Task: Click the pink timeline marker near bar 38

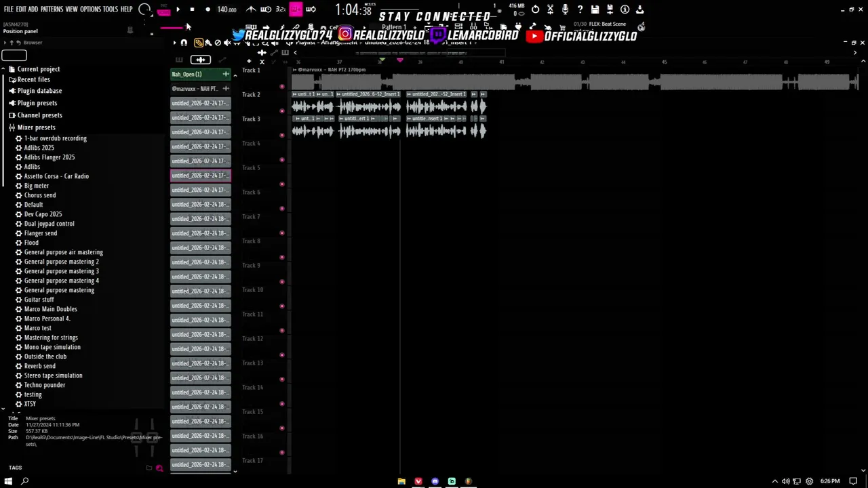Action: (399, 61)
